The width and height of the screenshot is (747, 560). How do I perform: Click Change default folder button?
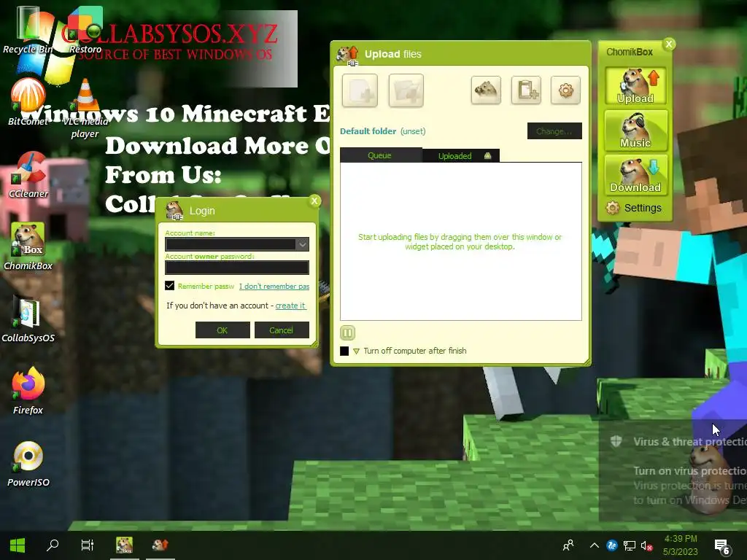tap(554, 131)
